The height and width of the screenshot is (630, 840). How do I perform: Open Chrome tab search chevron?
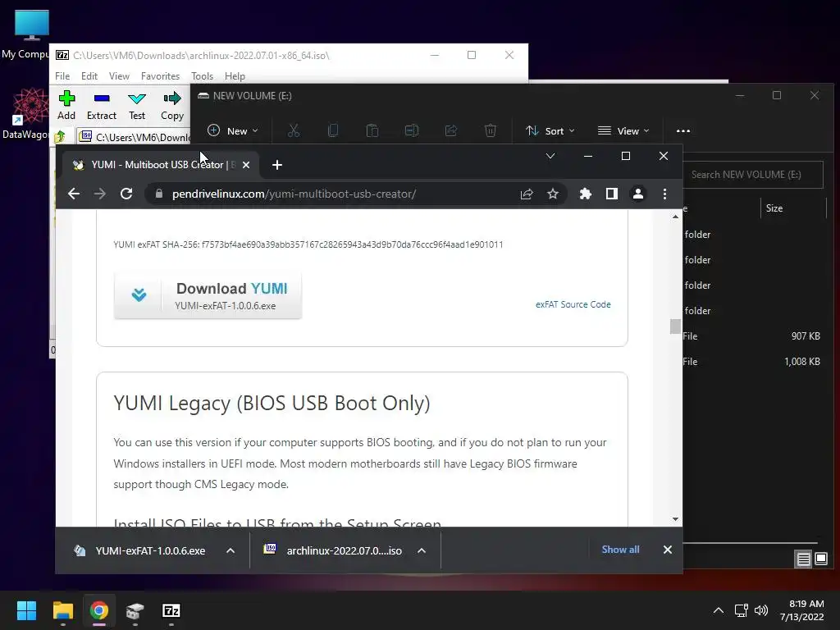point(550,156)
